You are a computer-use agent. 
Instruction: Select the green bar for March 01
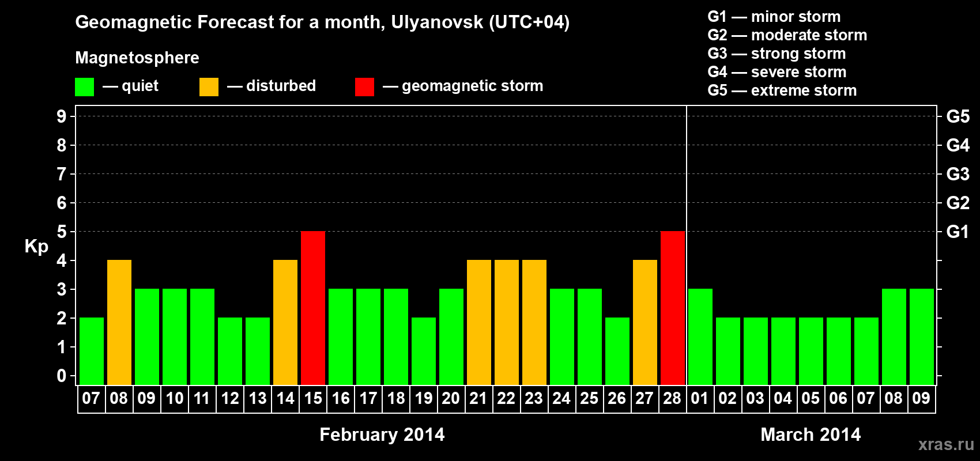700,337
